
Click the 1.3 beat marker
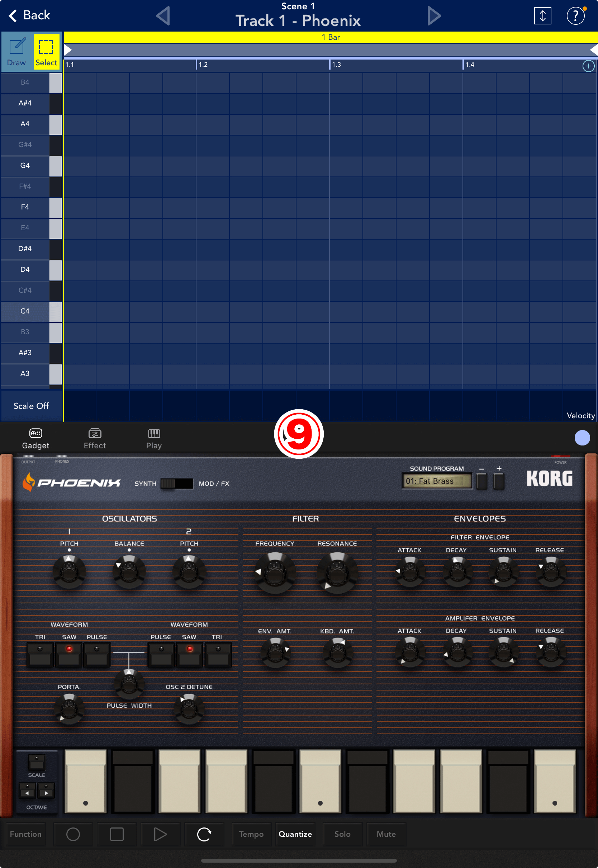click(336, 65)
